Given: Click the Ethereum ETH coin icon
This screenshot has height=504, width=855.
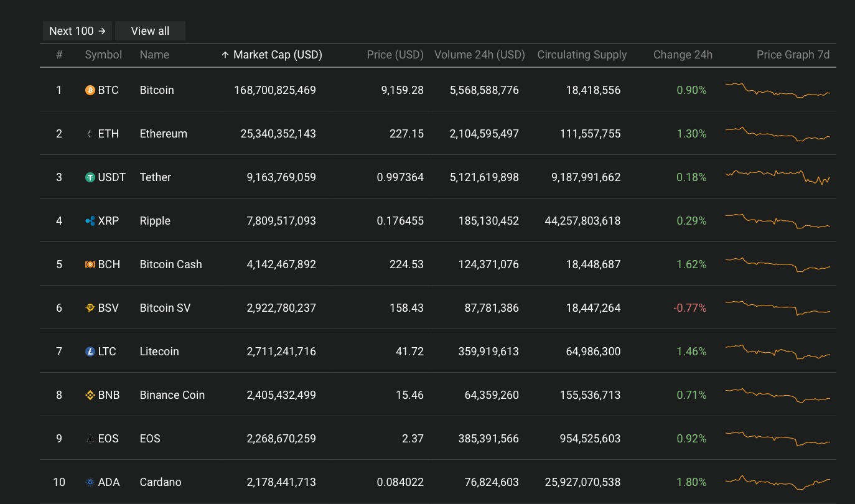Looking at the screenshot, I should tap(90, 134).
